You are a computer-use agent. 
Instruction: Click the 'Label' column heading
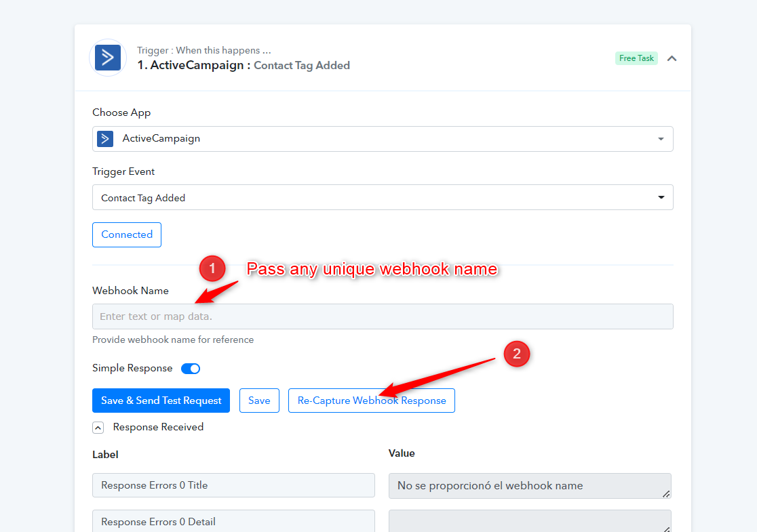(x=105, y=454)
